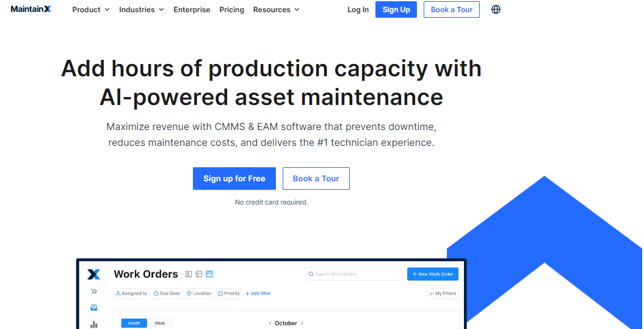The height and width of the screenshot is (329, 644).
Task: Open the Priority filter
Action: tap(229, 293)
